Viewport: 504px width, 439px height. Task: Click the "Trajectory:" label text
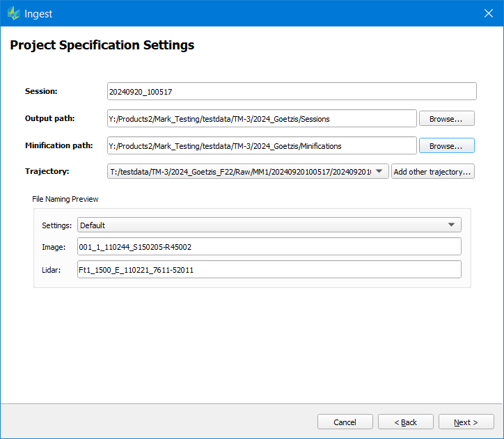click(x=47, y=171)
